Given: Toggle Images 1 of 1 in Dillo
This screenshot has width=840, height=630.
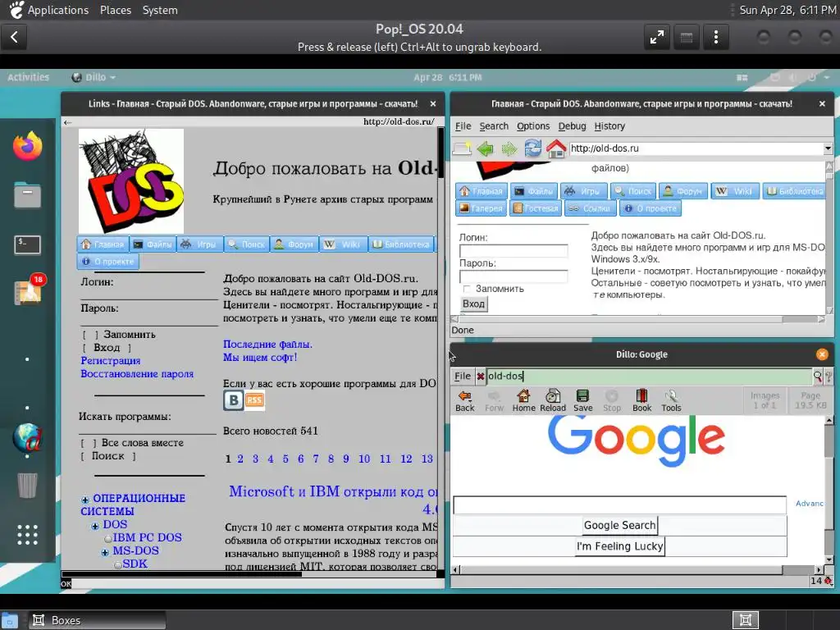Looking at the screenshot, I should click(x=765, y=400).
